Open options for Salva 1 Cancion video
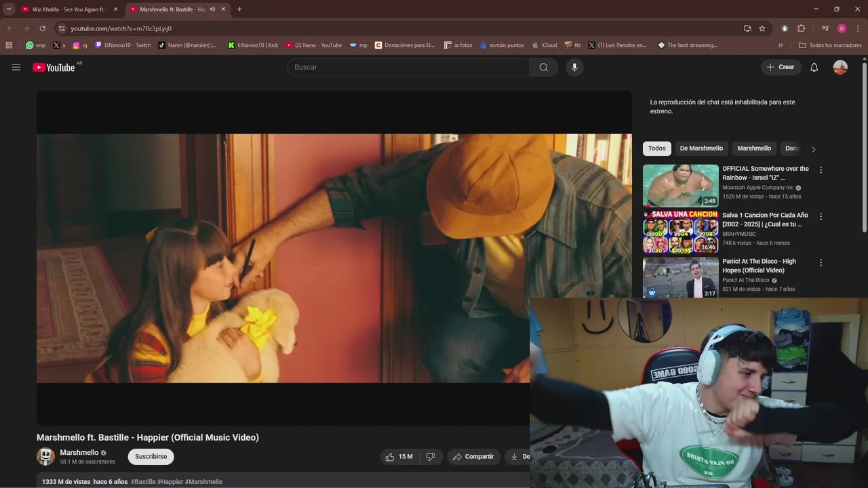This screenshot has height=488, width=868. [x=821, y=216]
